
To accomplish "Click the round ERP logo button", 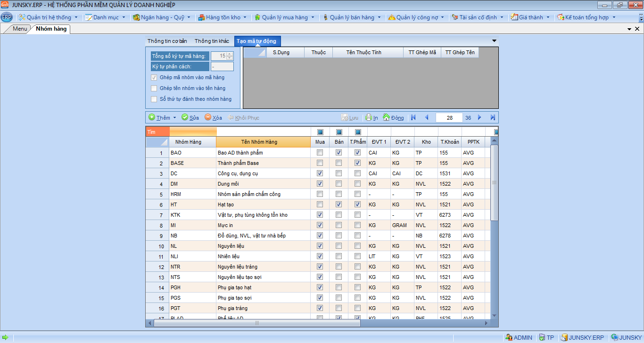I will point(7,17).
